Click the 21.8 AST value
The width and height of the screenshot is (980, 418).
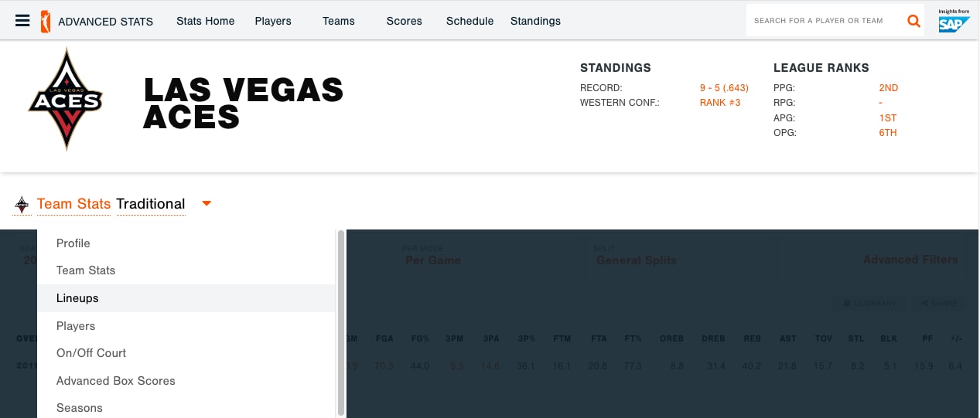(x=787, y=366)
